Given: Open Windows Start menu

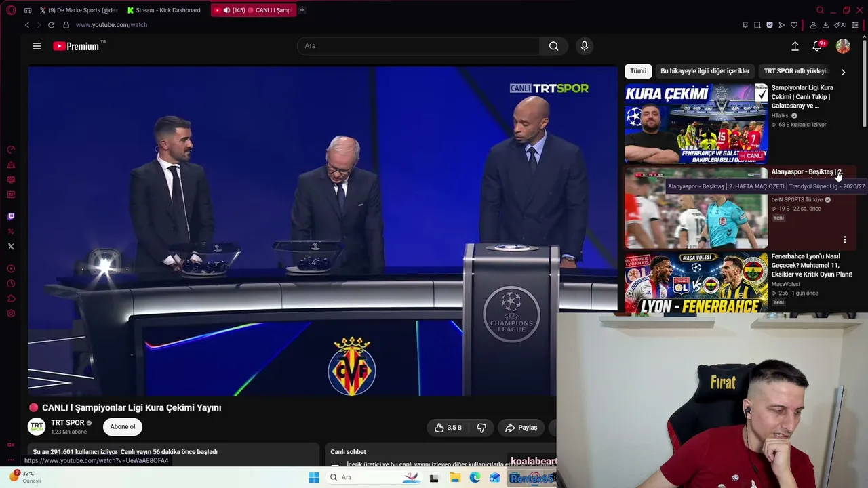Looking at the screenshot, I should [x=313, y=477].
